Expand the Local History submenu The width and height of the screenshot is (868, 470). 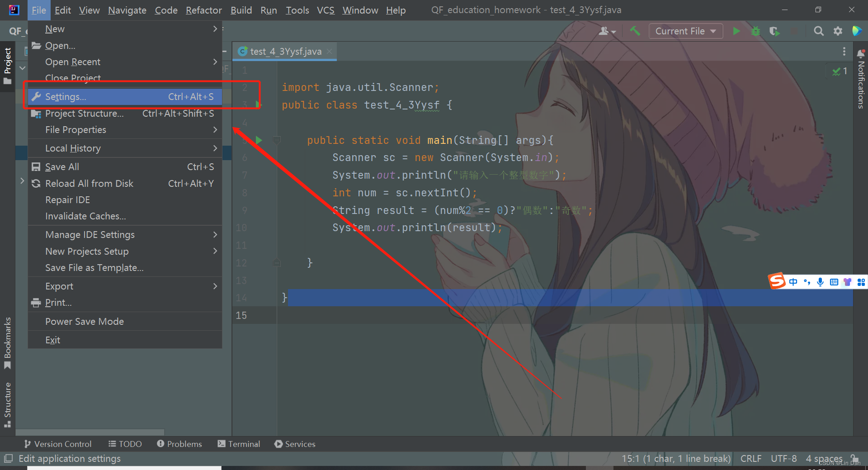[x=125, y=148]
